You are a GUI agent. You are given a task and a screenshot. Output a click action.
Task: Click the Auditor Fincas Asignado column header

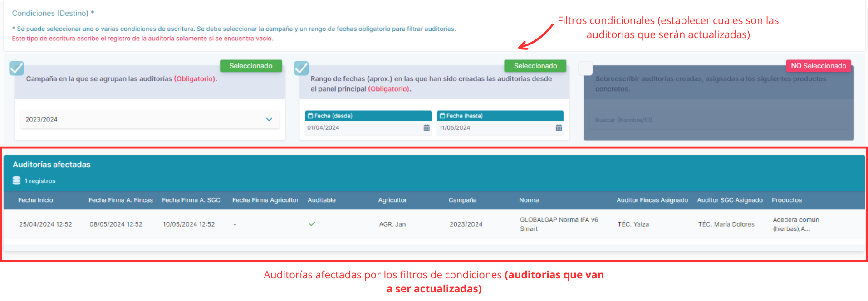click(x=652, y=200)
